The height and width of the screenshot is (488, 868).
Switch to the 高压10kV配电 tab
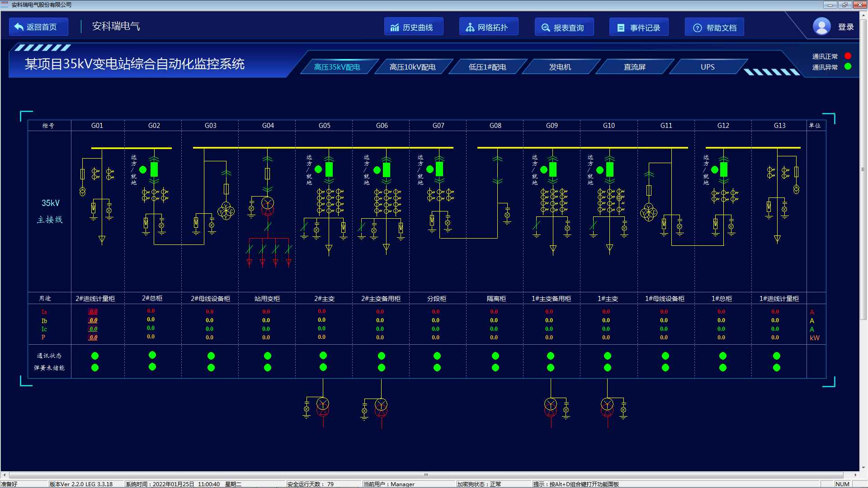point(414,66)
